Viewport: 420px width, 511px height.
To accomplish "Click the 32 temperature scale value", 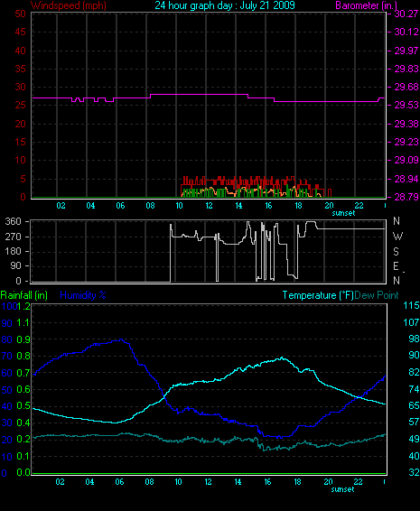I will [414, 472].
